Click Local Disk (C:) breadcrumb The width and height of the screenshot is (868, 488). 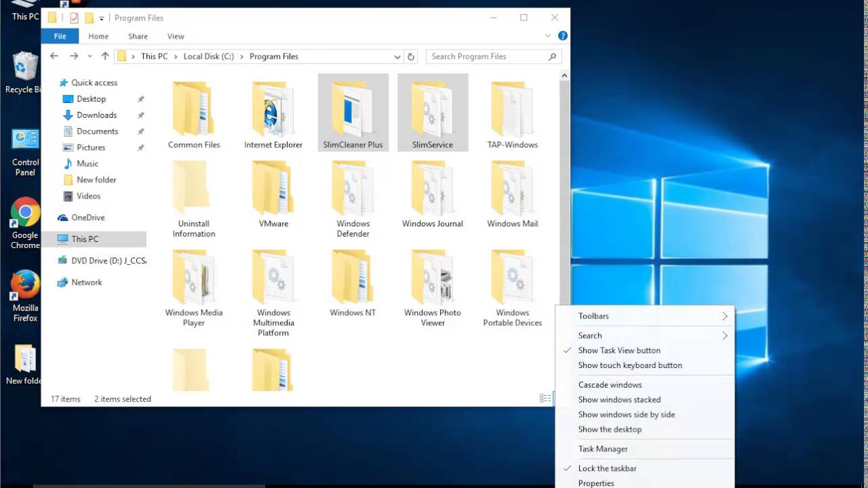click(x=209, y=56)
